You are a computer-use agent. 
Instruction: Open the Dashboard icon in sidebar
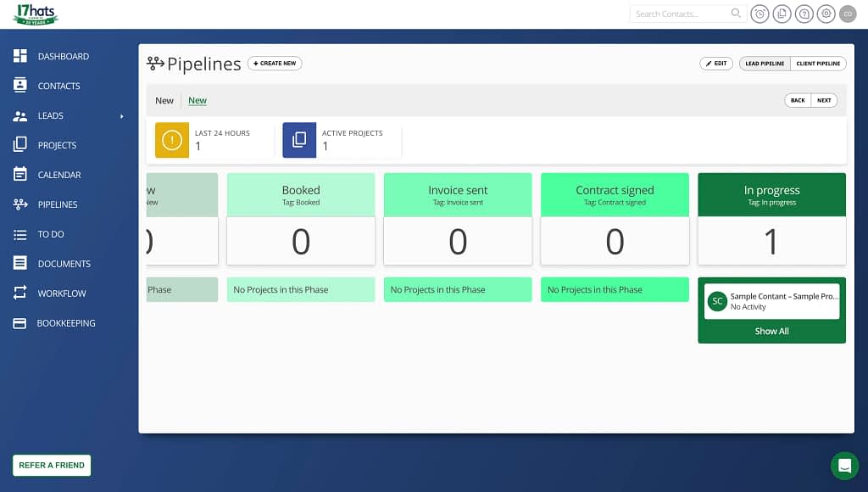(20, 56)
